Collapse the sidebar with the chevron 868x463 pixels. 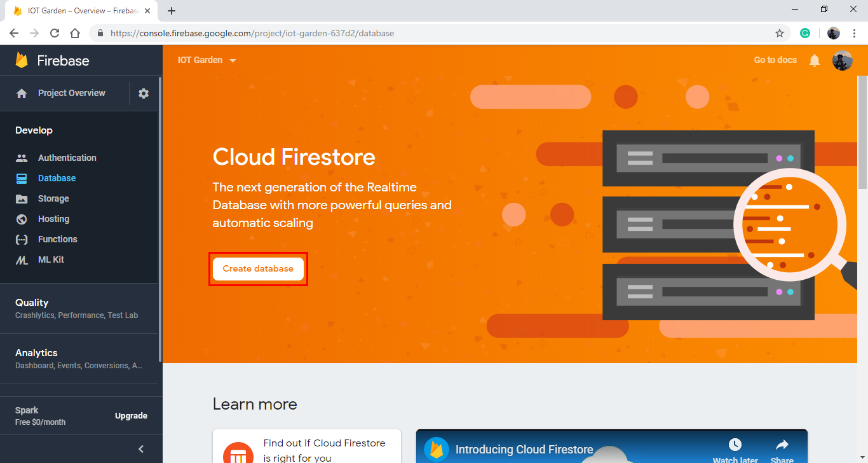(140, 448)
